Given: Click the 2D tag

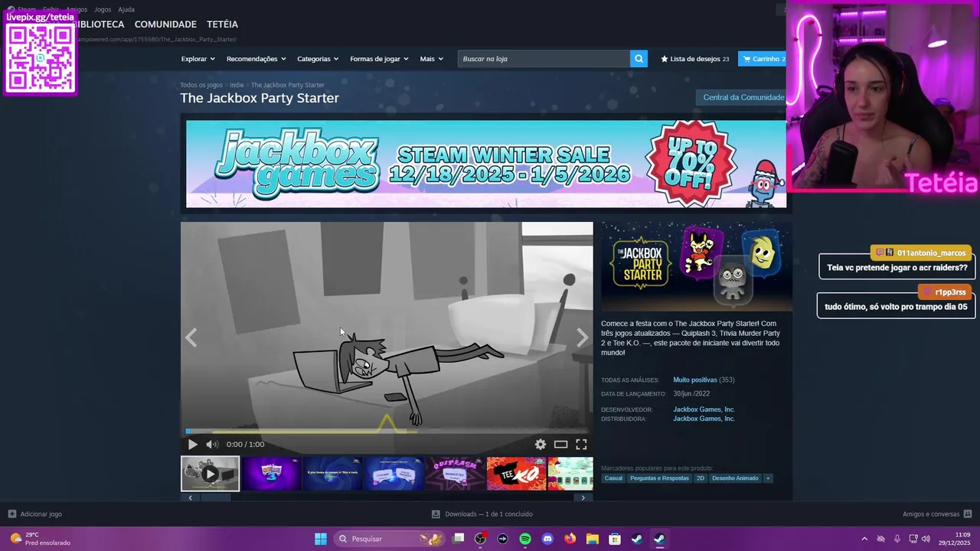Looking at the screenshot, I should pos(700,478).
